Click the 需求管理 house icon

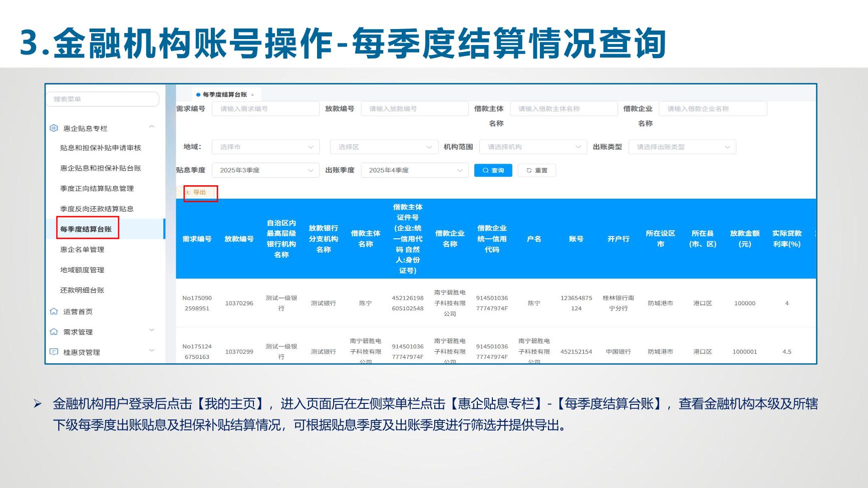pos(54,332)
